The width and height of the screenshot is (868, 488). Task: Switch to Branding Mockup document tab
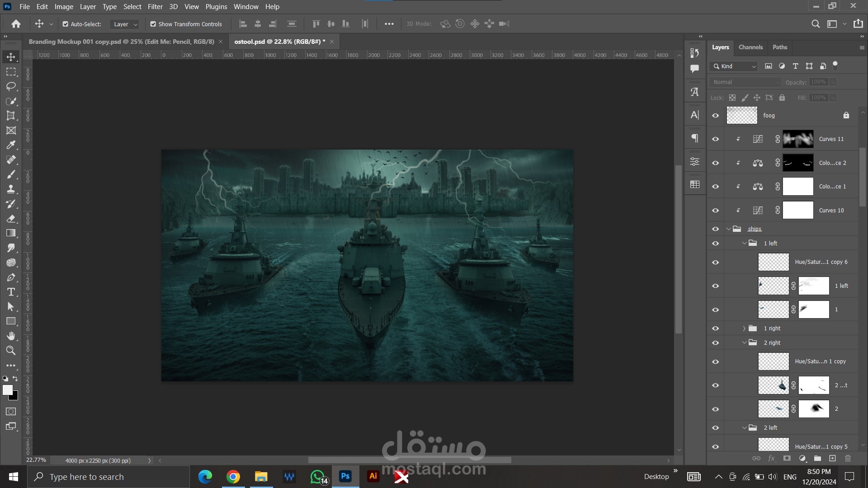121,42
